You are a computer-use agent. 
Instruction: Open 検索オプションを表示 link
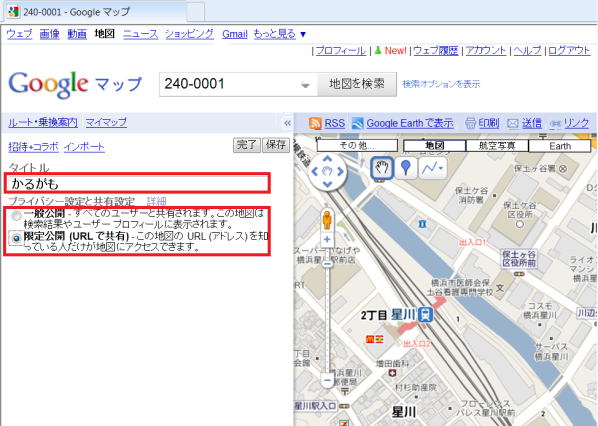pos(441,84)
